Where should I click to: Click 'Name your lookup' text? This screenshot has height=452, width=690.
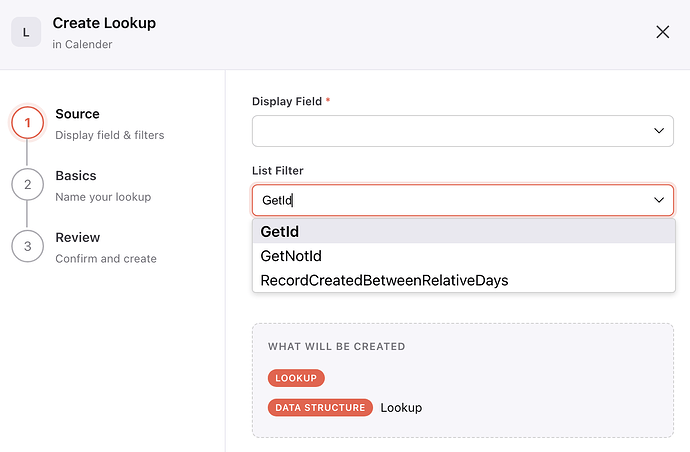103,197
